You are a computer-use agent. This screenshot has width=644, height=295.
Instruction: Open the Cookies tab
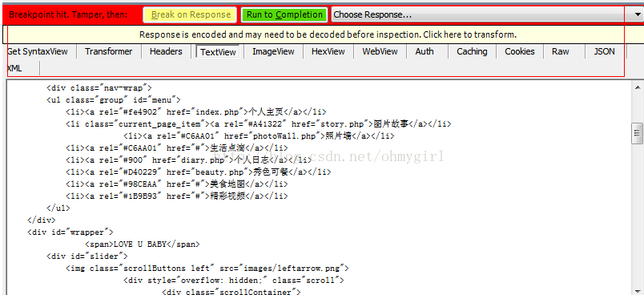point(520,51)
